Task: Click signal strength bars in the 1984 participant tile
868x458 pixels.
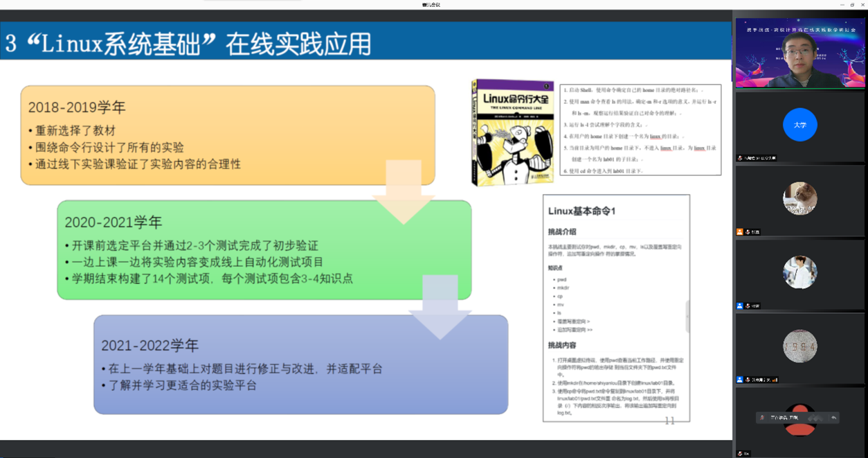Action: 775,380
